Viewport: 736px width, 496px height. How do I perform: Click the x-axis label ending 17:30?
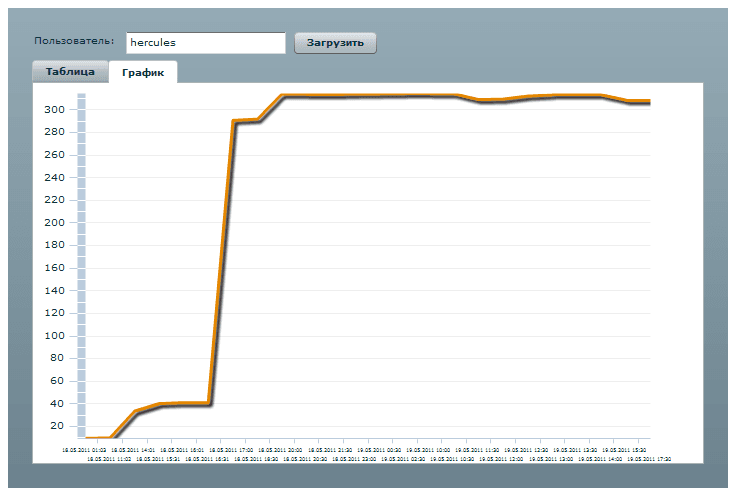click(649, 459)
